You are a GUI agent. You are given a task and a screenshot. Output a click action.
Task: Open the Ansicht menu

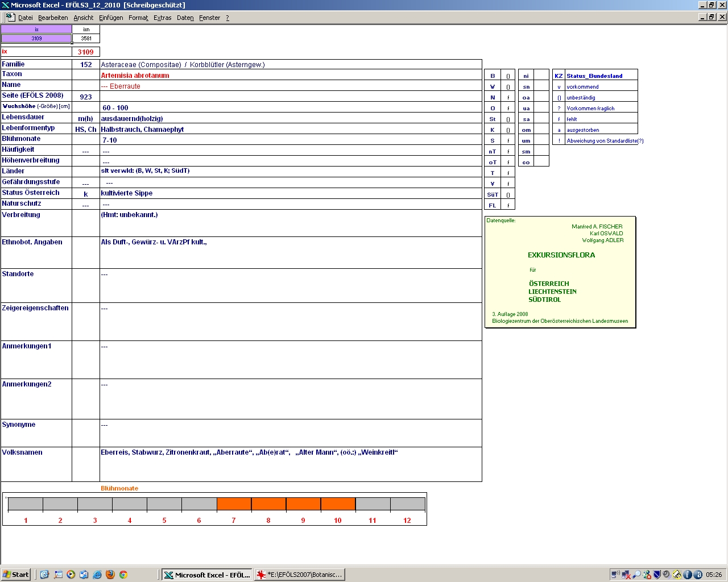pyautogui.click(x=84, y=18)
